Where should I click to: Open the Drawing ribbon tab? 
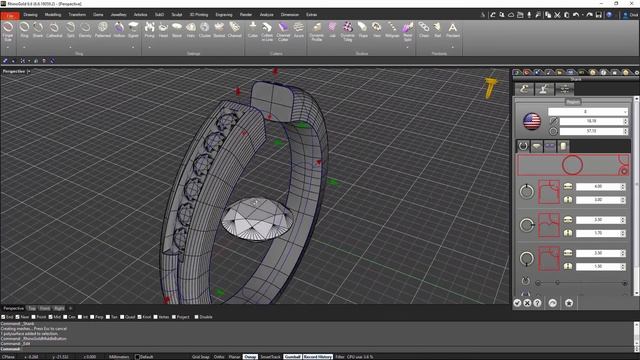tap(30, 15)
